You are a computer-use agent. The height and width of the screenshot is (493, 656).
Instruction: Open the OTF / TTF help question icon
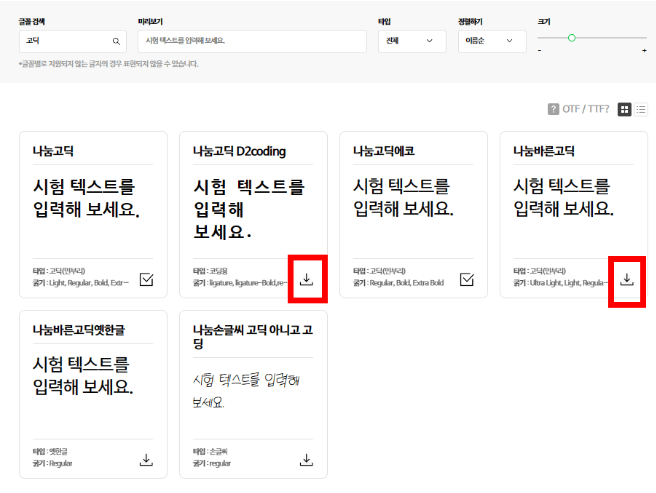pyautogui.click(x=553, y=109)
